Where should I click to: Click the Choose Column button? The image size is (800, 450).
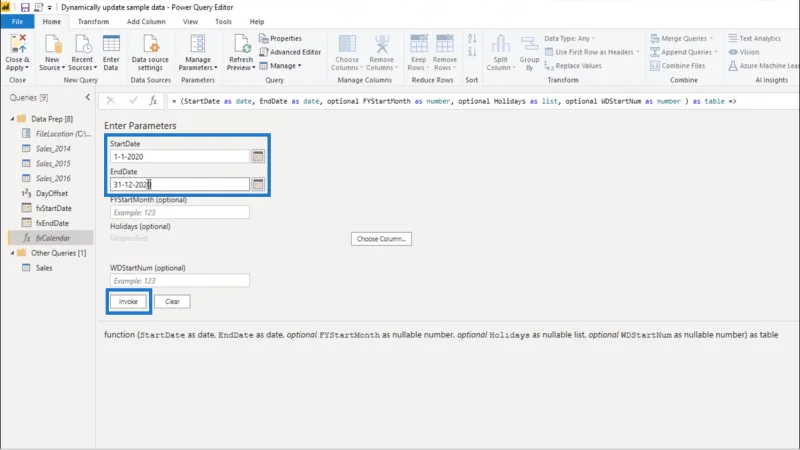(x=381, y=239)
